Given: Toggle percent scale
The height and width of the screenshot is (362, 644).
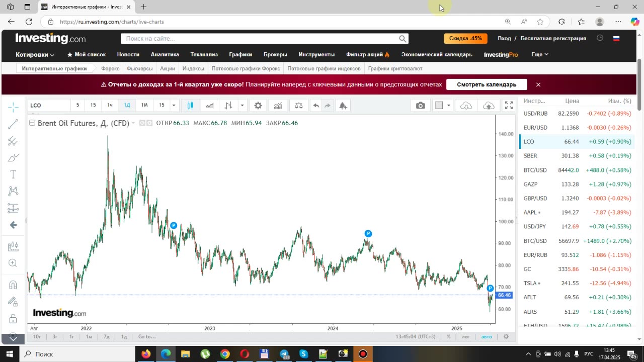Looking at the screenshot, I should 448,336.
